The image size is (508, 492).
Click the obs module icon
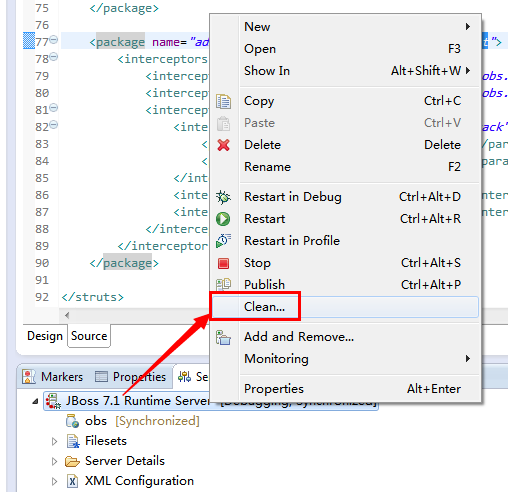[x=72, y=421]
